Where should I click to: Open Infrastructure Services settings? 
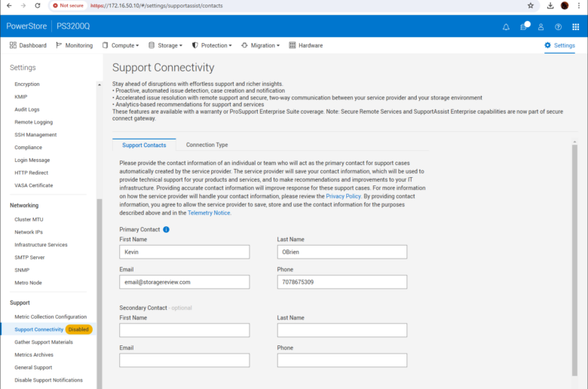coord(41,244)
